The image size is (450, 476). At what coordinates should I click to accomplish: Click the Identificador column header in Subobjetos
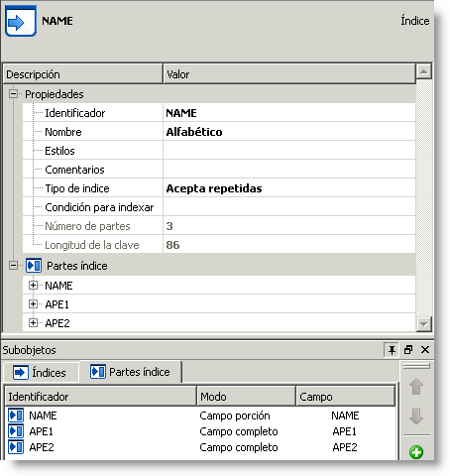(x=101, y=397)
